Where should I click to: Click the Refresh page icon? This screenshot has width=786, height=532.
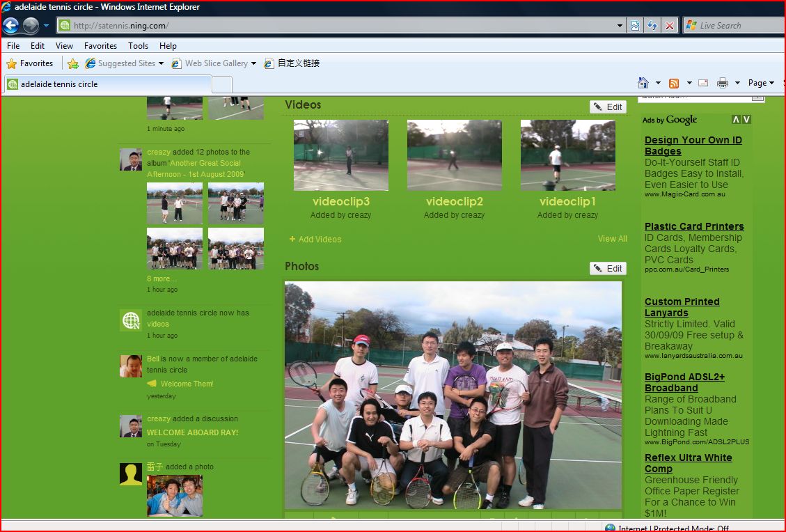coord(652,26)
